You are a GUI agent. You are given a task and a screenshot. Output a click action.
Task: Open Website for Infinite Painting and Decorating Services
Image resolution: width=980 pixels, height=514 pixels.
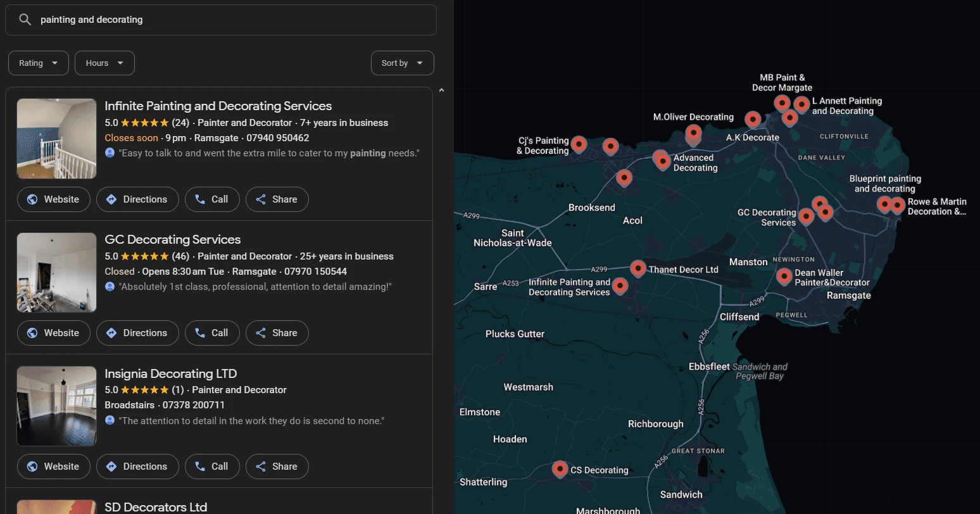click(x=54, y=199)
